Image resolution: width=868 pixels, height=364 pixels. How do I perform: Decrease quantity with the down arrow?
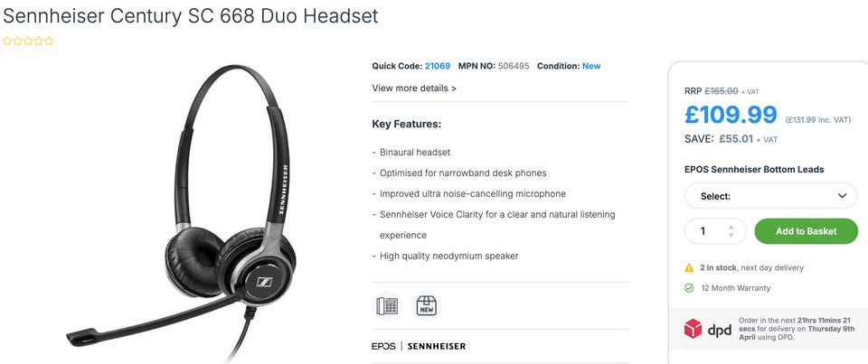731,235
